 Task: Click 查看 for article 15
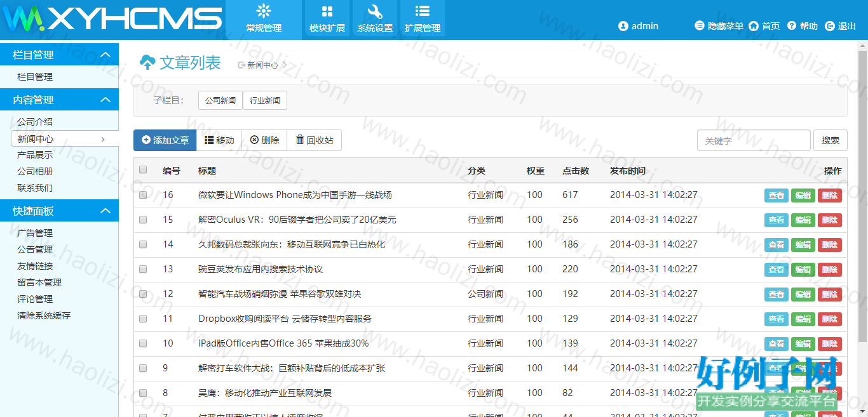776,220
